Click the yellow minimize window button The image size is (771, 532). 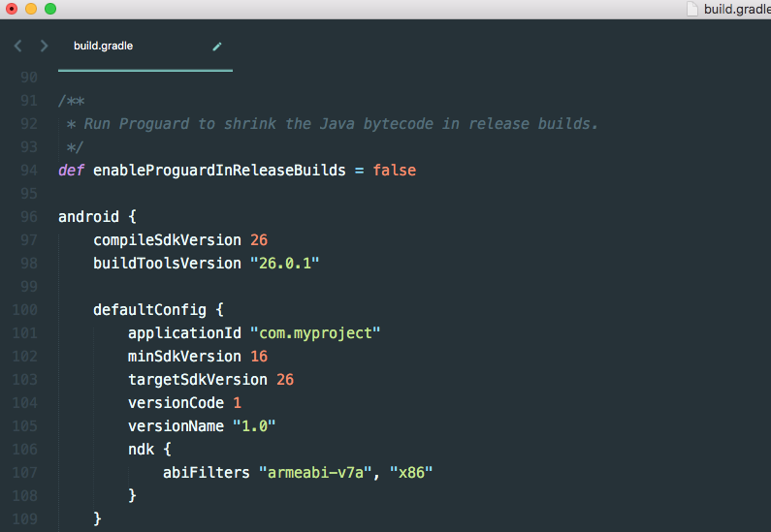coord(31,9)
